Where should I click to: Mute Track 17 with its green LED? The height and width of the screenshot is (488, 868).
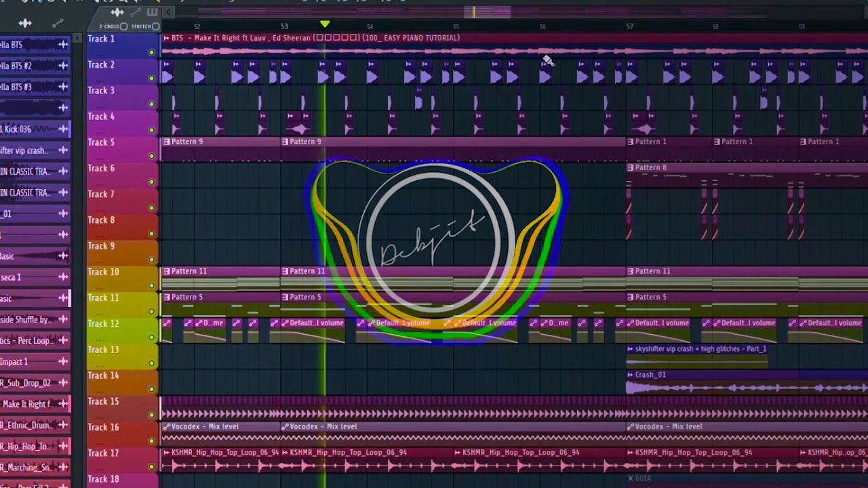click(x=151, y=467)
